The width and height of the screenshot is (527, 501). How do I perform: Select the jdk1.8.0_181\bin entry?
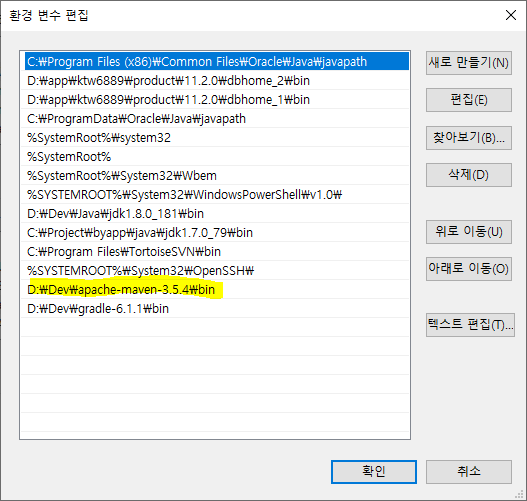point(215,213)
